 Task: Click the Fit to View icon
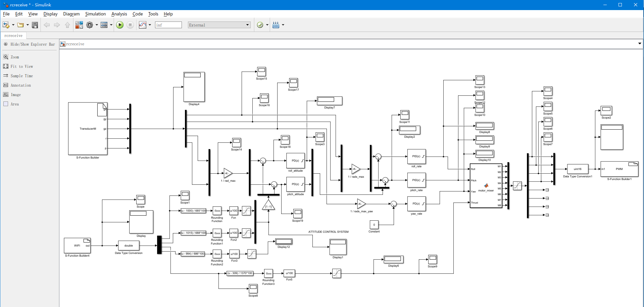point(6,67)
